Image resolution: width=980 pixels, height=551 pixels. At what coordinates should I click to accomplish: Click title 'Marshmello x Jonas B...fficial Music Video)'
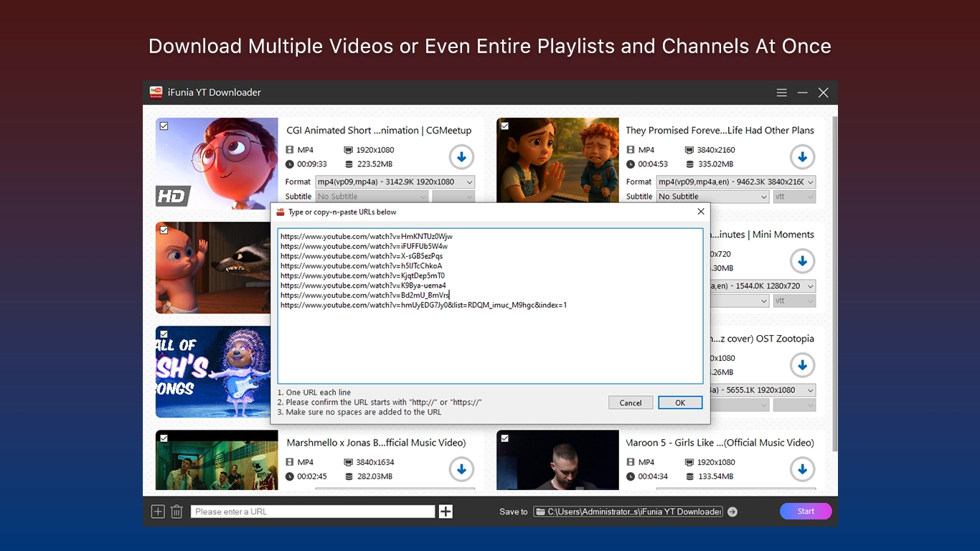(x=376, y=443)
